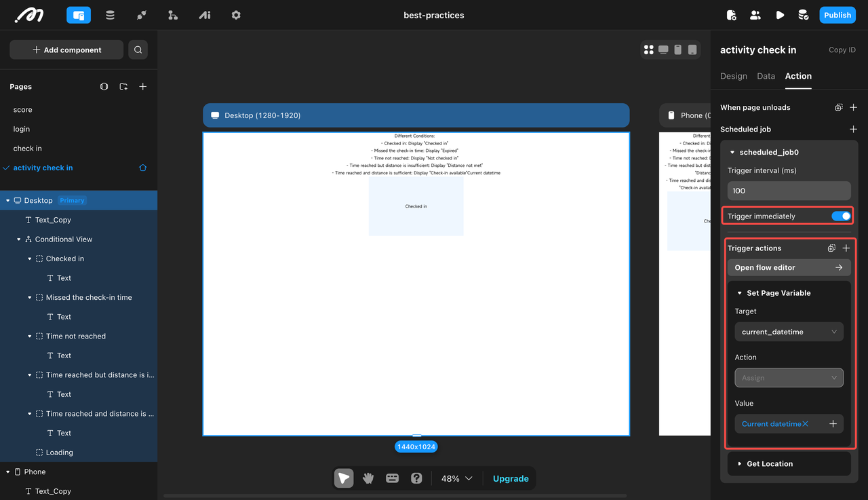Show all screens grid view icon
The height and width of the screenshot is (500, 868).
pos(649,50)
